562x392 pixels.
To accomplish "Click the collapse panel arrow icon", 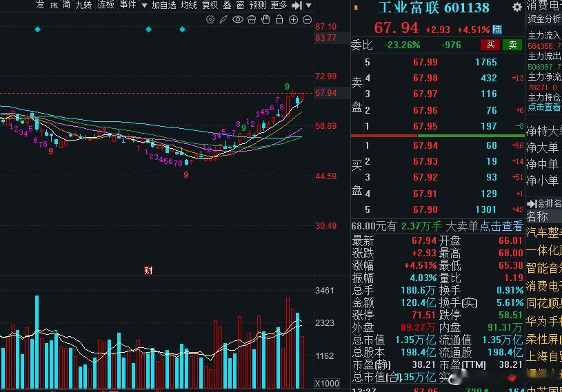I will click(297, 6).
